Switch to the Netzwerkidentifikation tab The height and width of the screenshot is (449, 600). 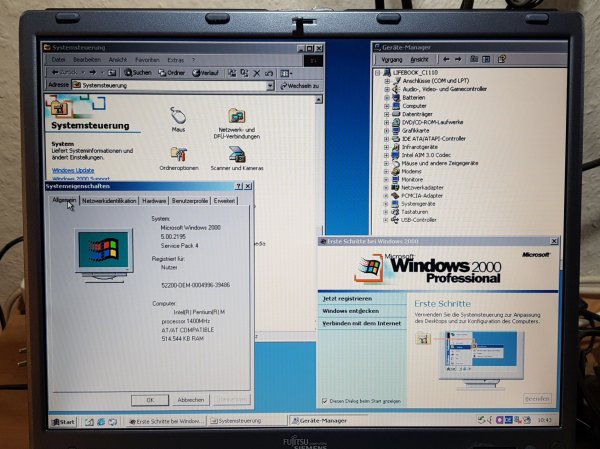pyautogui.click(x=109, y=201)
